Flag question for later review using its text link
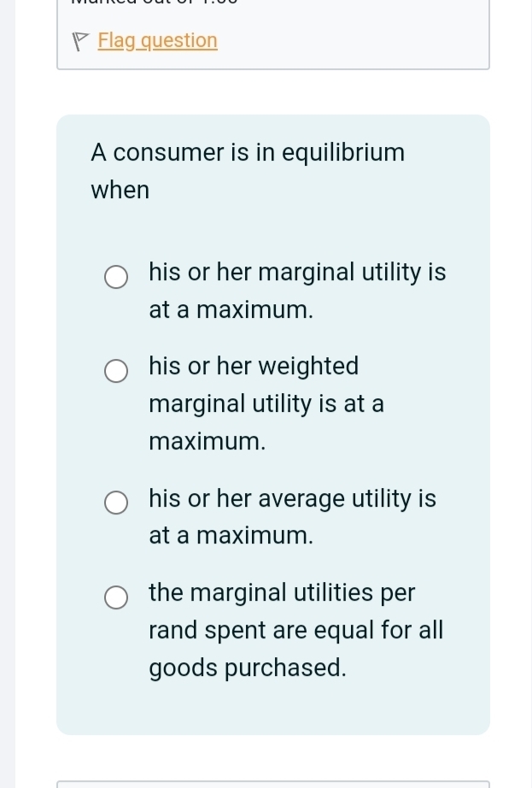 pyautogui.click(x=157, y=40)
